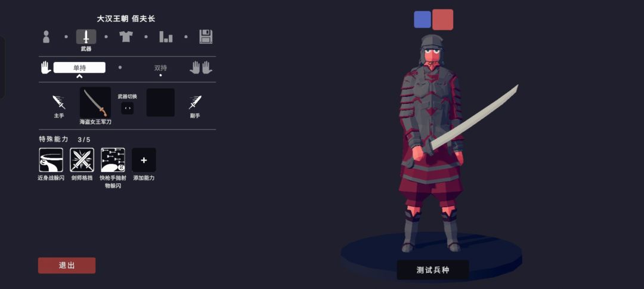This screenshot has height=289, width=644.
Task: Click the 测试兵种 test unit button
Action: [433, 270]
